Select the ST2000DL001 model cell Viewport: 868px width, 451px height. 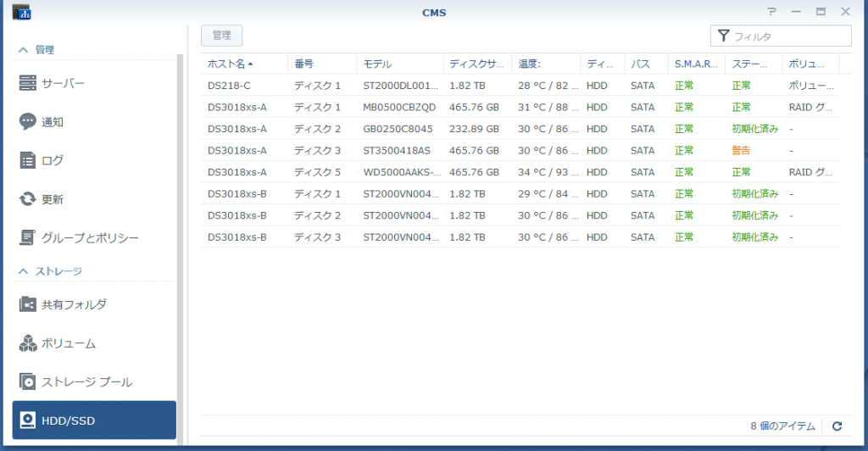[x=400, y=86]
